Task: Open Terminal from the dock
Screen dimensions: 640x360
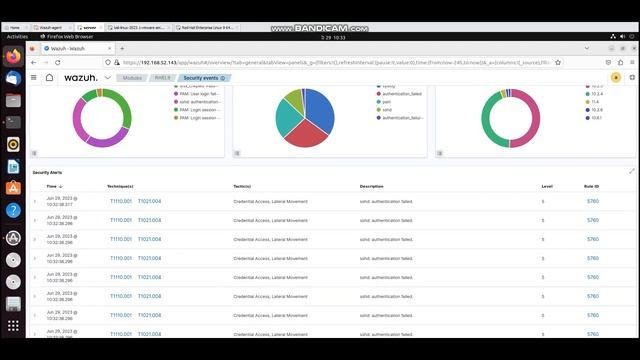Action: tap(13, 122)
